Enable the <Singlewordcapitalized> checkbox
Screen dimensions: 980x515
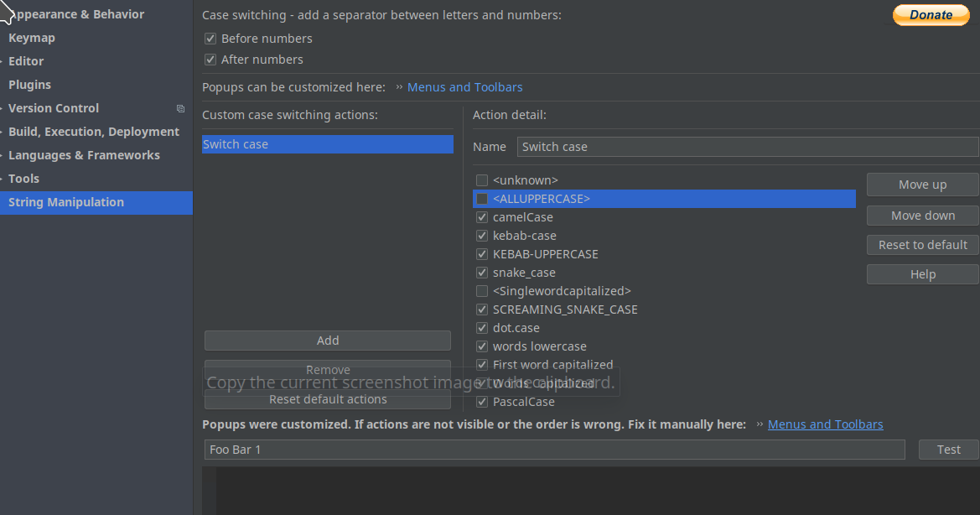point(482,291)
